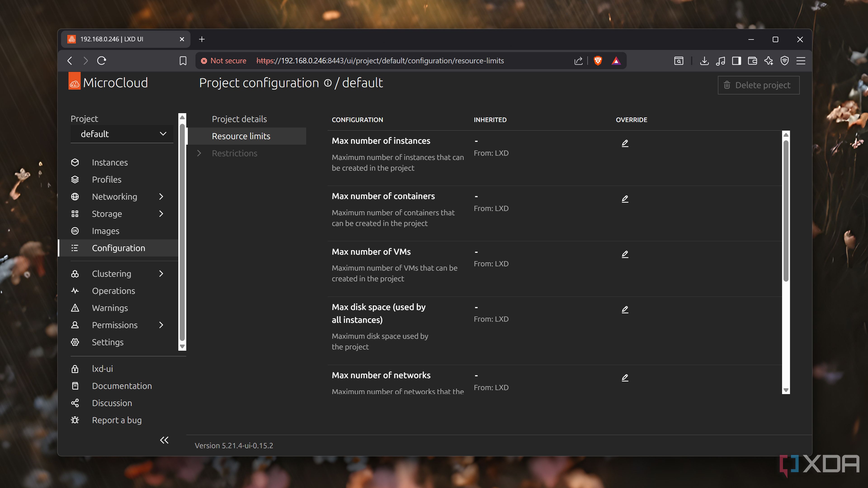Open a new browser tab

pyautogui.click(x=201, y=39)
